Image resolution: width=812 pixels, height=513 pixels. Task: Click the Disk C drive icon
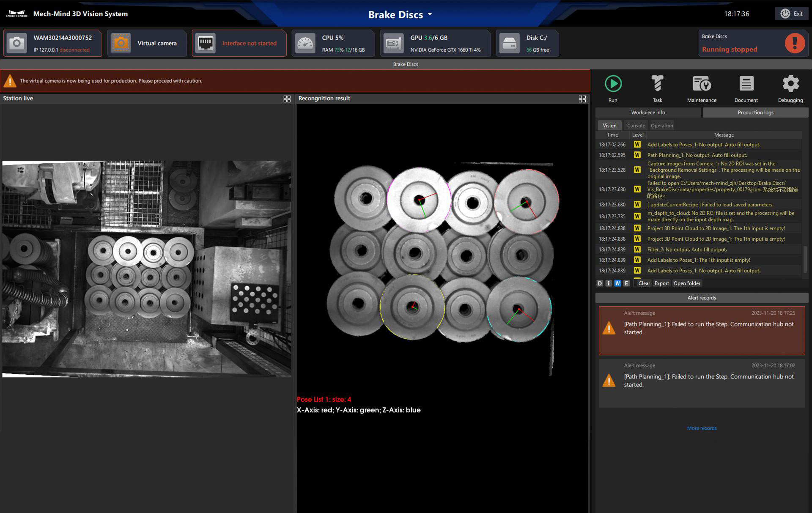pyautogui.click(x=510, y=43)
